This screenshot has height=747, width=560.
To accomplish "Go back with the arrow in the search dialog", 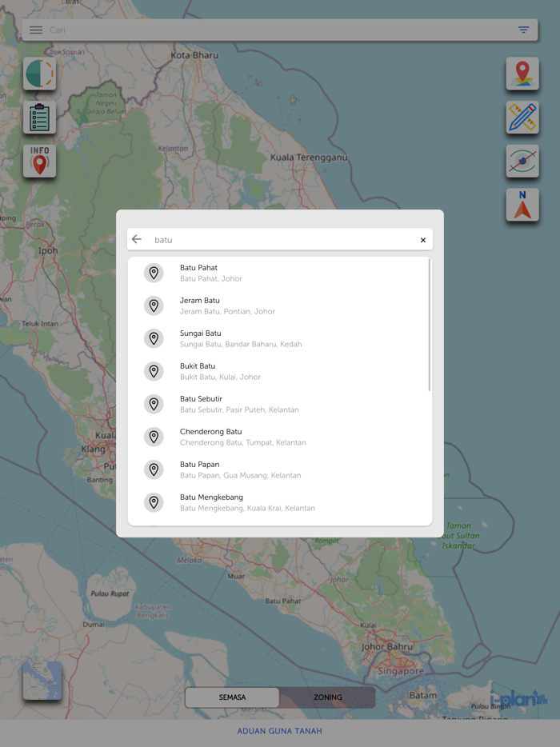I will 137,239.
